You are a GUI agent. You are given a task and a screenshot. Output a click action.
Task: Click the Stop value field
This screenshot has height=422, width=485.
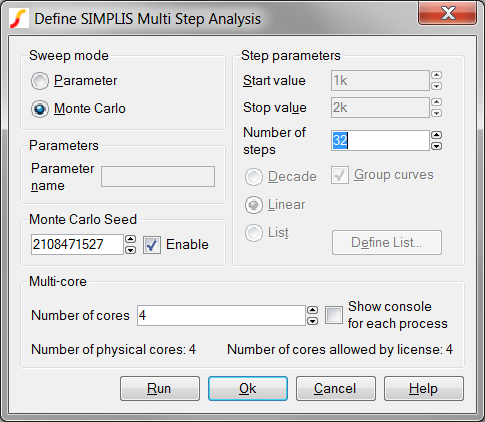coord(380,107)
